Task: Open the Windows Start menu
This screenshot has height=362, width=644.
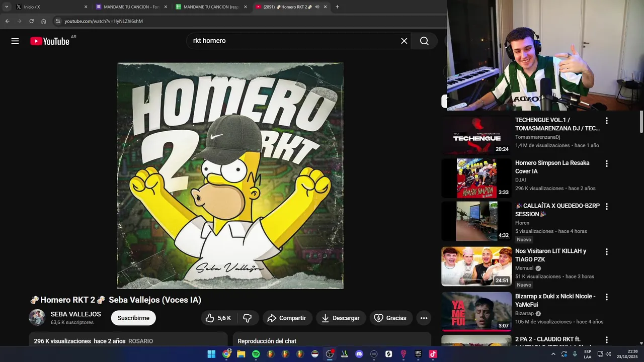Action: 211,354
